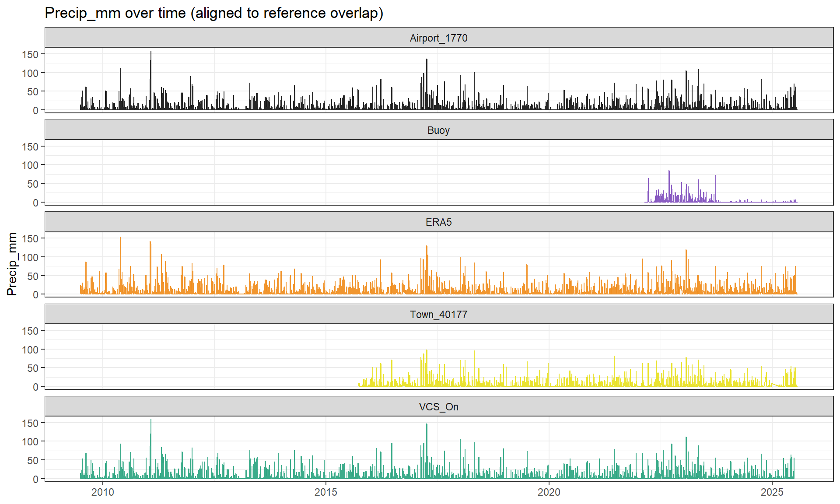This screenshot has width=840, height=504.
Task: Click the 100 tick label in Buoy panel
Action: 30,165
